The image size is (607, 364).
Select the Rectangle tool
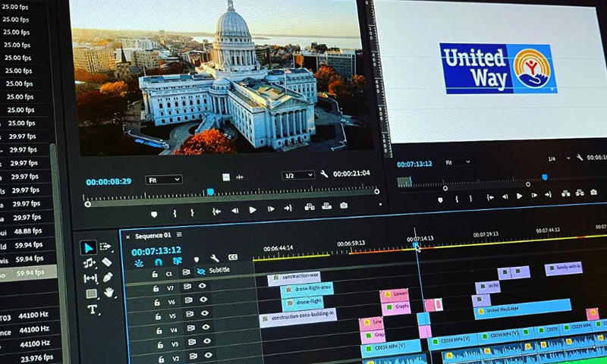[91, 293]
